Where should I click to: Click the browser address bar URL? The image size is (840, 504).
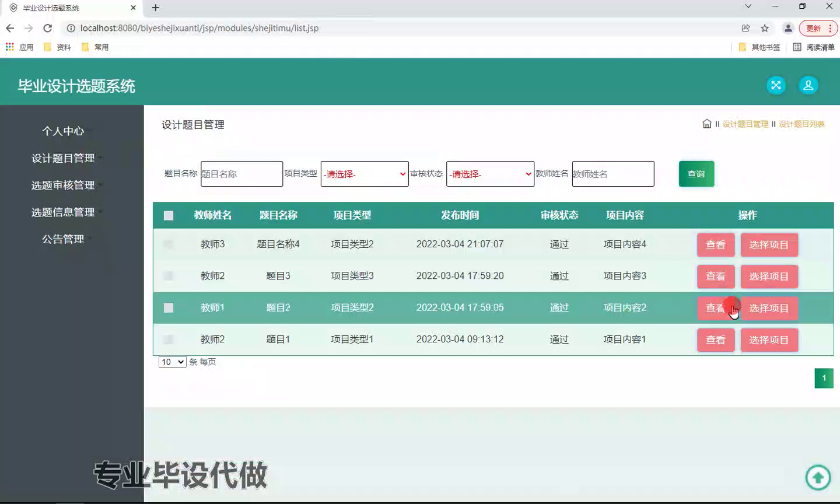(199, 28)
